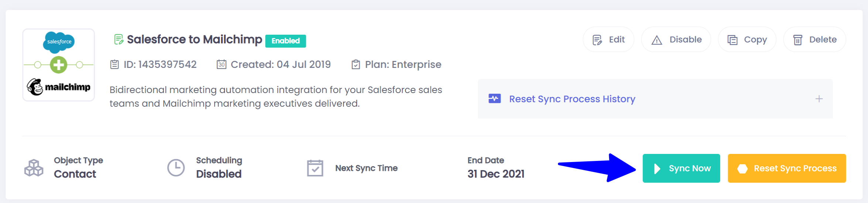Screen dimensions: 868x203
Task: Click the list icon beside the ID number
Action: point(115,65)
